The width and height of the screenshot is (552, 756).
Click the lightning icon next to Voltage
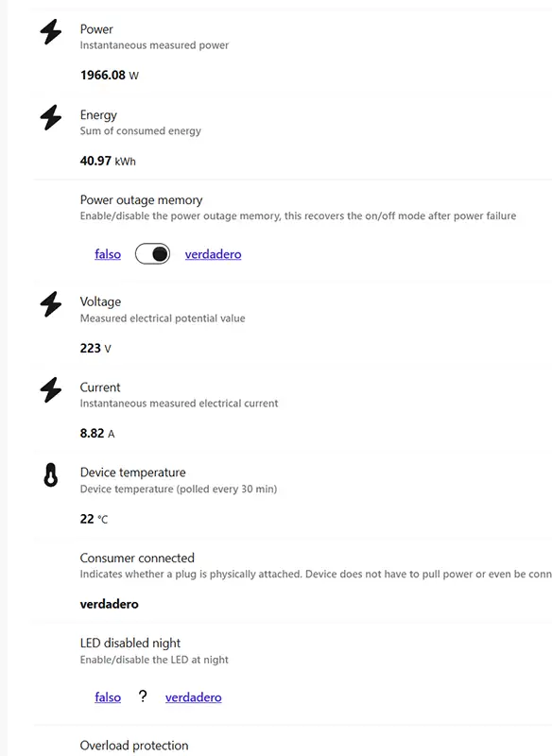[x=49, y=302]
